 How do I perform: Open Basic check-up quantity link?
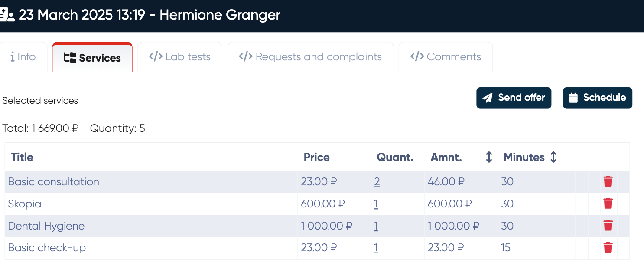coord(376,248)
